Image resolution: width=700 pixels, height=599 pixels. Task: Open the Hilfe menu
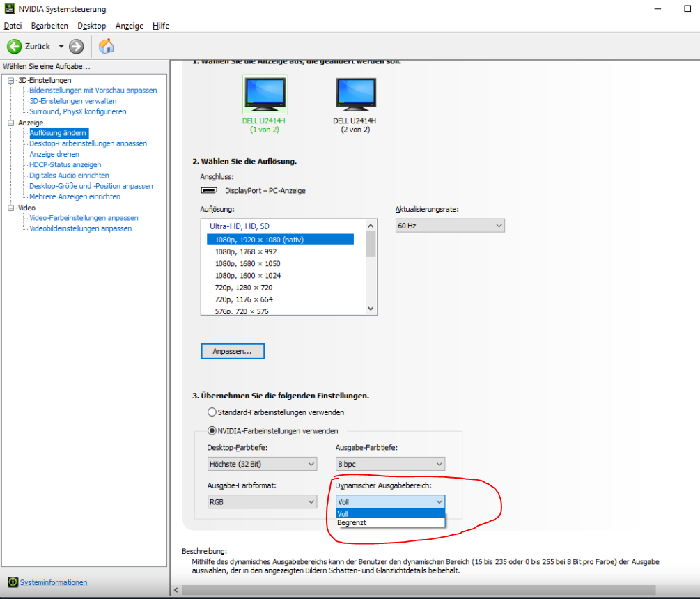(x=161, y=26)
